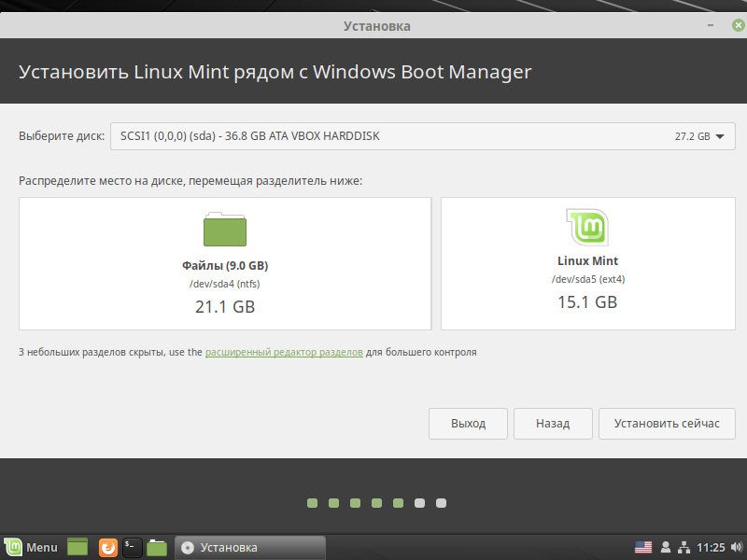Minimize the Установка installer window
Image resolution: width=747 pixels, height=560 pixels.
click(x=711, y=25)
